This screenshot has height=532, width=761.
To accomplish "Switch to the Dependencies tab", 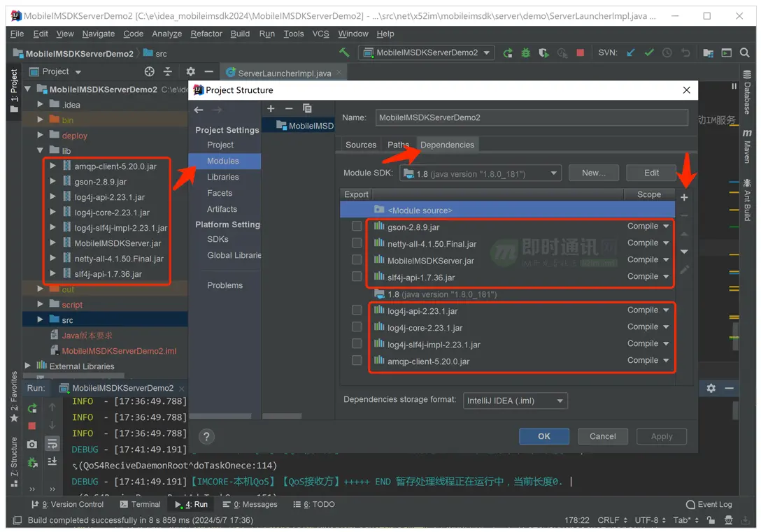I will tap(447, 145).
